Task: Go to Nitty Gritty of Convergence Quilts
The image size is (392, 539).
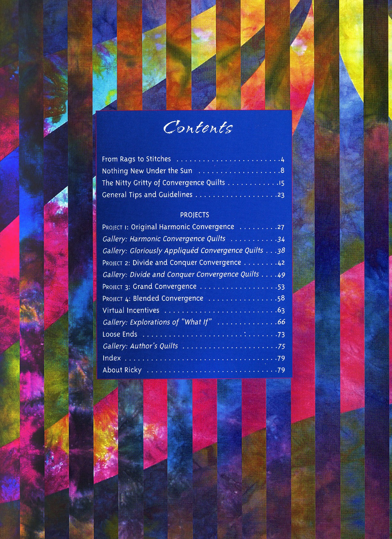Action: [163, 183]
